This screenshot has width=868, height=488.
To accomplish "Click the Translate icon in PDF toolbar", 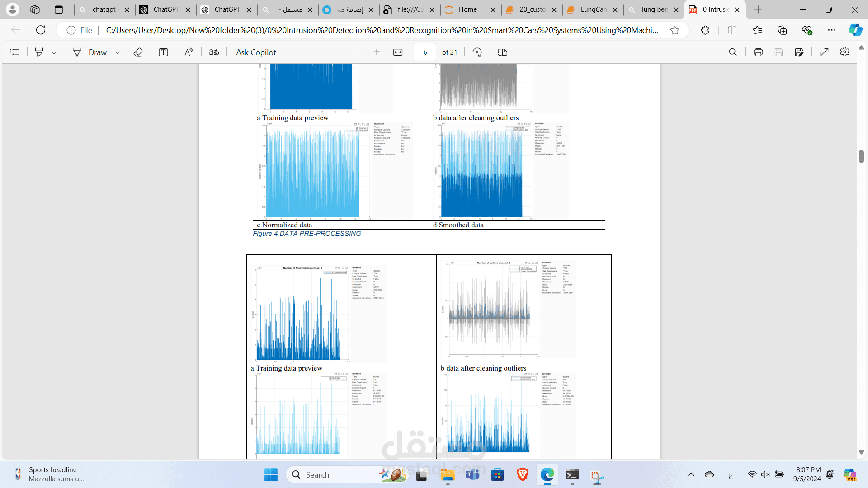I will (214, 52).
